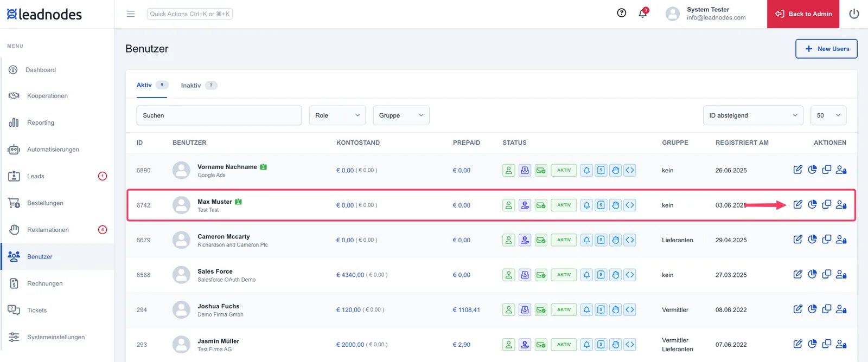Viewport: 868px width, 362px height.
Task: Click the New Users button
Action: pos(826,49)
